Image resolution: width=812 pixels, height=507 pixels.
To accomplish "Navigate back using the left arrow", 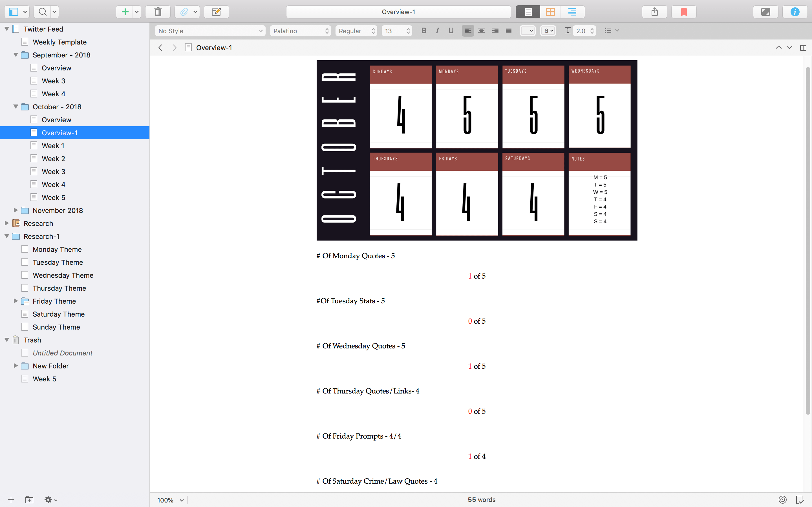I will pos(160,48).
